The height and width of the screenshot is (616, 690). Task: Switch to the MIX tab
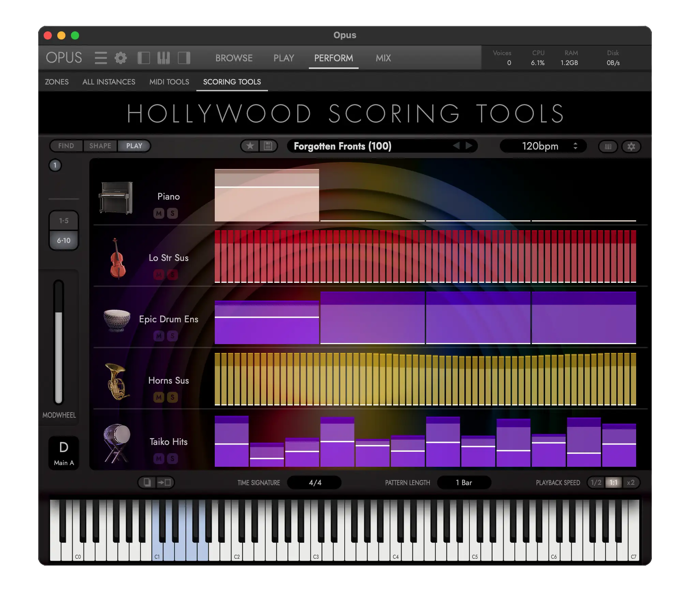(383, 58)
